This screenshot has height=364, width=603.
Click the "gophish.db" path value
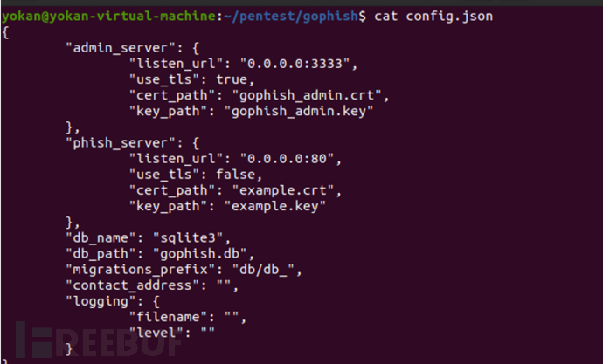click(202, 252)
